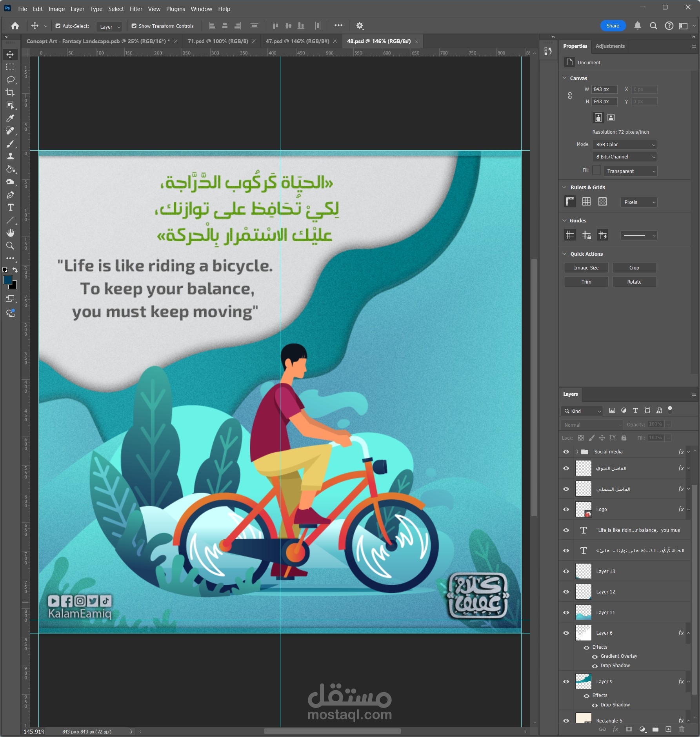Pick the Eyedropper tool
The width and height of the screenshot is (700, 737).
tap(10, 118)
